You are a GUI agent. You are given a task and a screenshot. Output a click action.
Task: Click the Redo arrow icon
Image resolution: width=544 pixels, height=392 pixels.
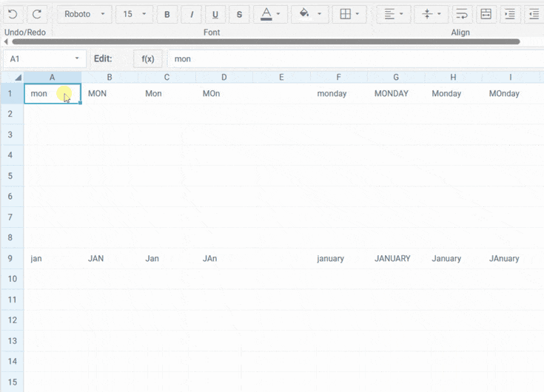[x=37, y=14]
